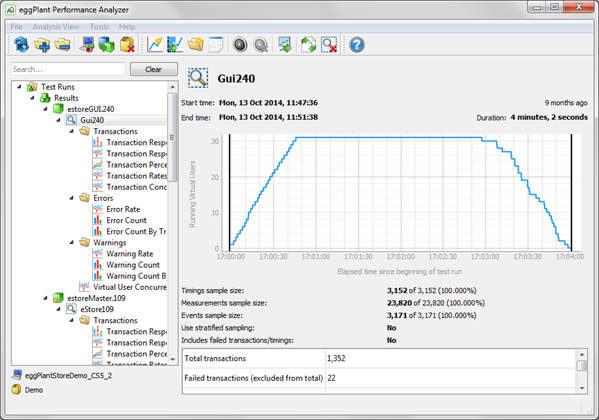Viewport: 599px width, 420px height.
Task: Click the chart with green arrow icon
Action: coord(175,45)
